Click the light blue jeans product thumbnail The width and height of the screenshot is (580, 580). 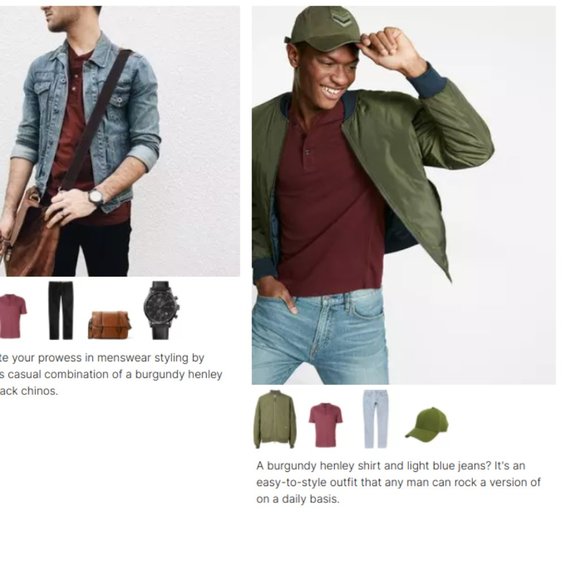(375, 419)
